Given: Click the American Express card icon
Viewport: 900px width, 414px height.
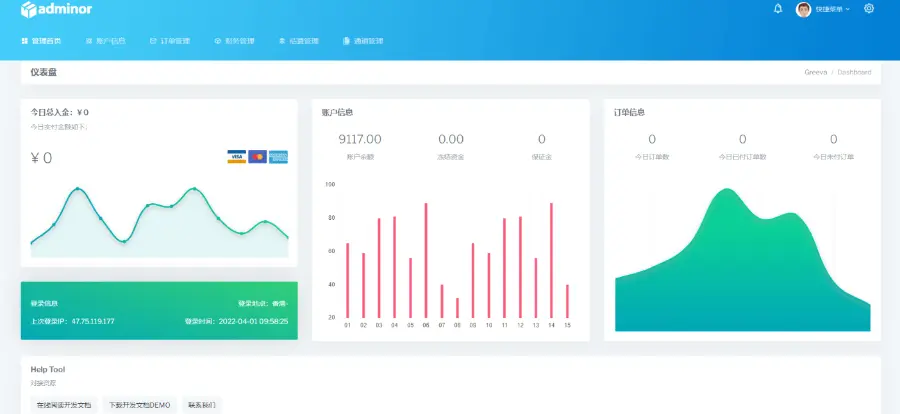Looking at the screenshot, I should 278,157.
